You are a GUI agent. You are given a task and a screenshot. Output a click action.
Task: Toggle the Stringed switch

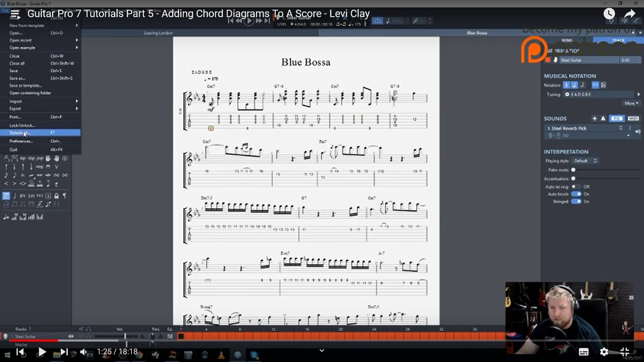pos(576,202)
